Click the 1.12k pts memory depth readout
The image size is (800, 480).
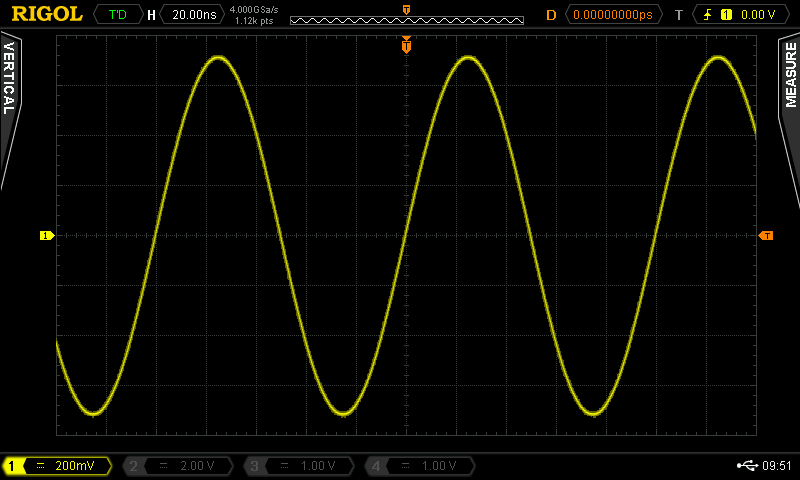[254, 21]
